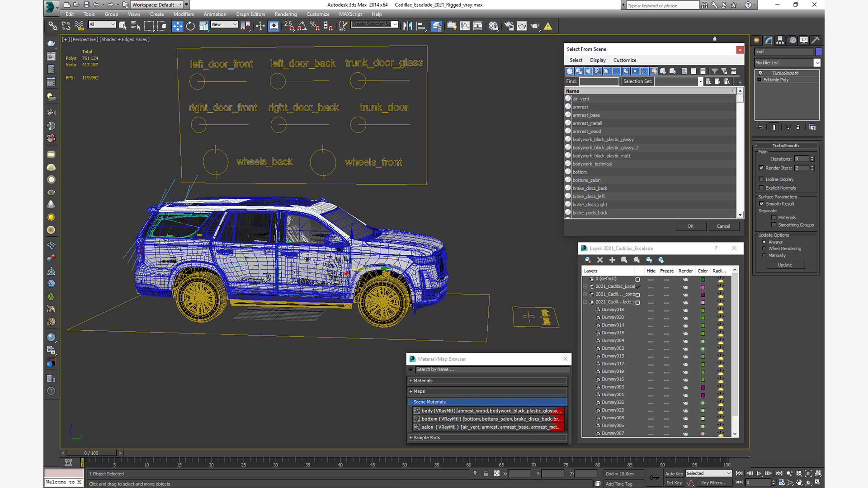Expand the Maps group in Material Browser

(x=487, y=391)
